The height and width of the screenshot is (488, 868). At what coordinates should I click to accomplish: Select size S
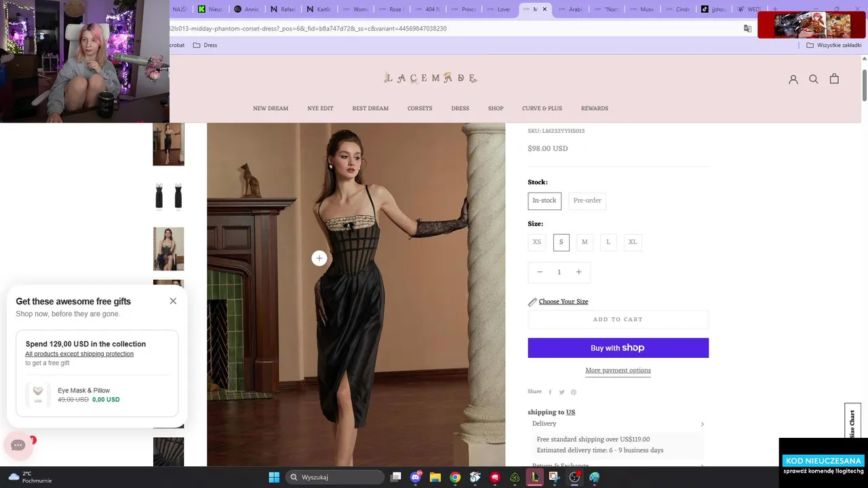(x=561, y=242)
